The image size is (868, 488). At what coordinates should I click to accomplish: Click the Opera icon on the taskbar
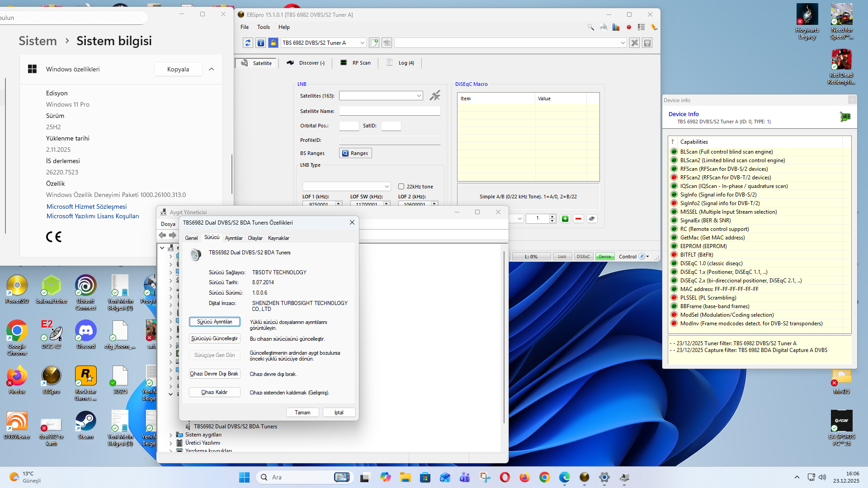505,477
